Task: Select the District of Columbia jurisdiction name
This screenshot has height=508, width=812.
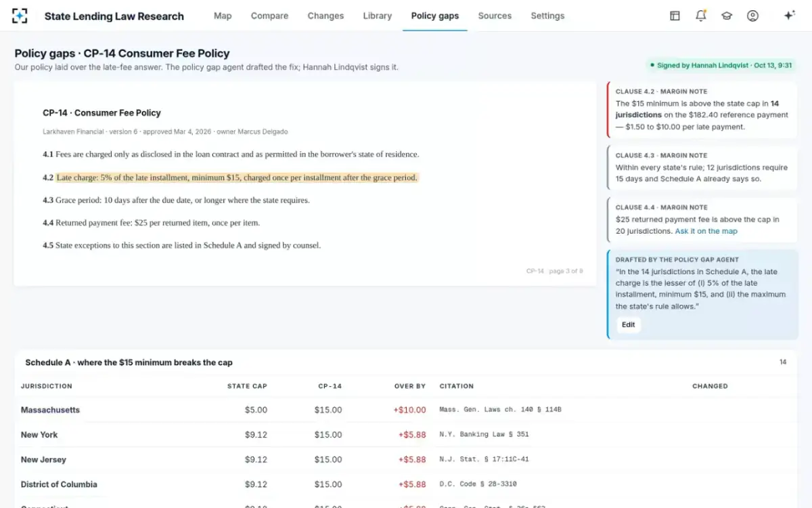Action: point(59,484)
